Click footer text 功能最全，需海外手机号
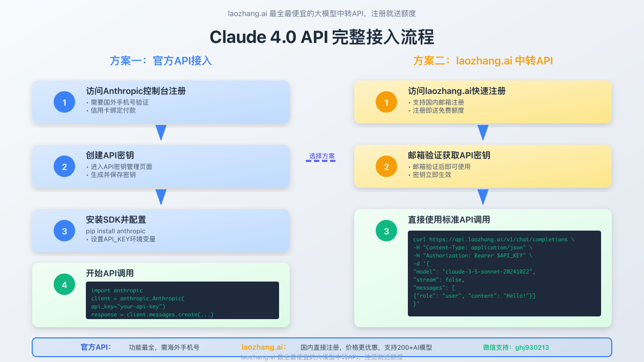644x362 pixels. (x=164, y=348)
